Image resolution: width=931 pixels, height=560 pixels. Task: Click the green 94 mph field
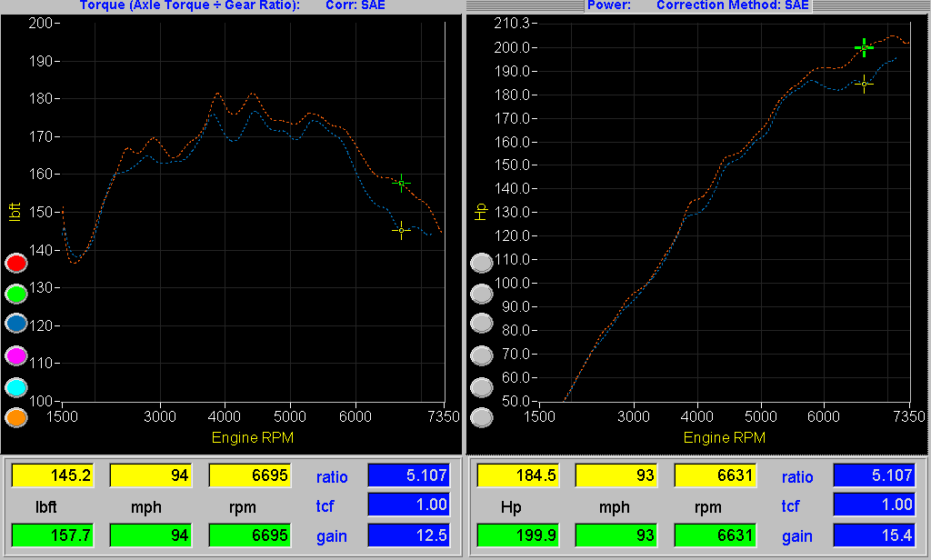(x=152, y=535)
